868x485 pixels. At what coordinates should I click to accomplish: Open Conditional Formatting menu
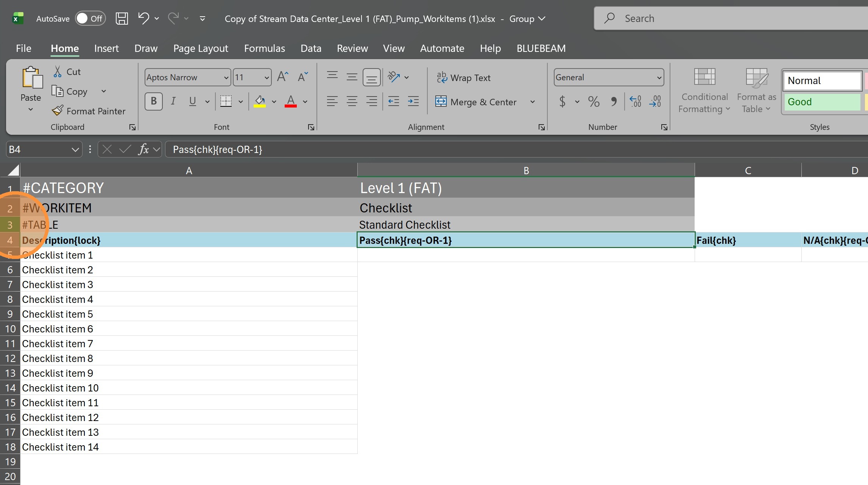click(704, 90)
